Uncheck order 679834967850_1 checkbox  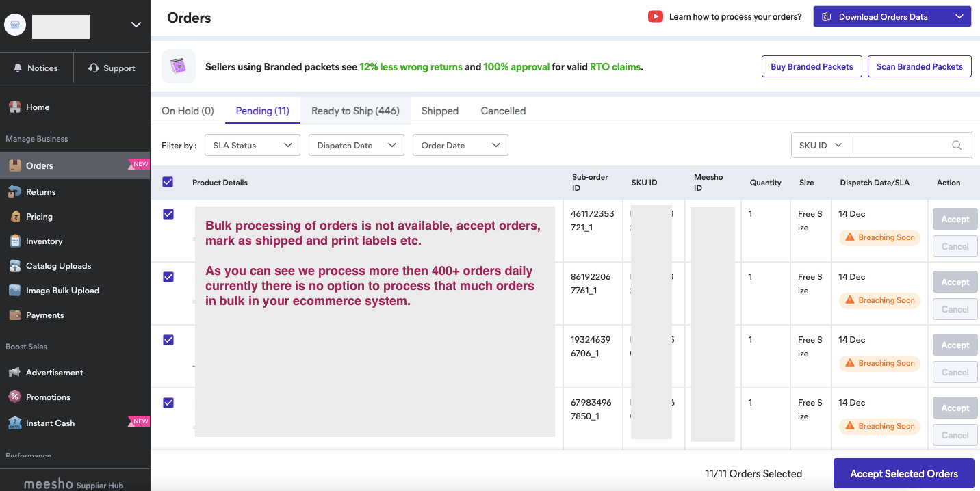[168, 403]
